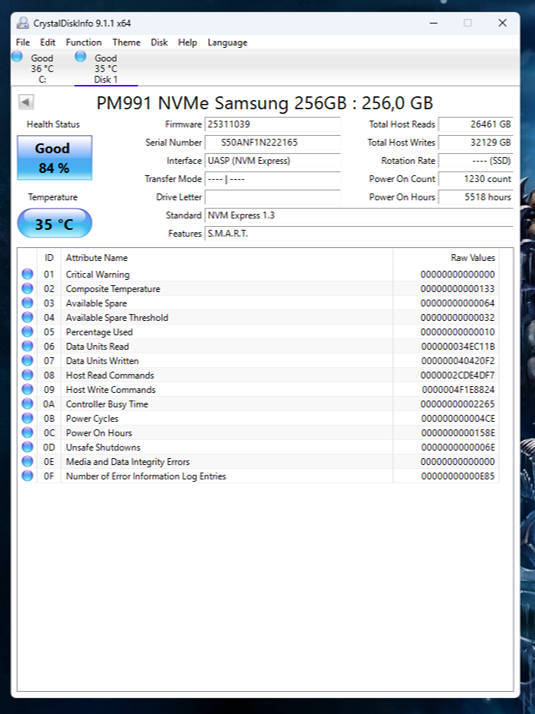
Task: Open the Help menu
Action: tap(188, 42)
